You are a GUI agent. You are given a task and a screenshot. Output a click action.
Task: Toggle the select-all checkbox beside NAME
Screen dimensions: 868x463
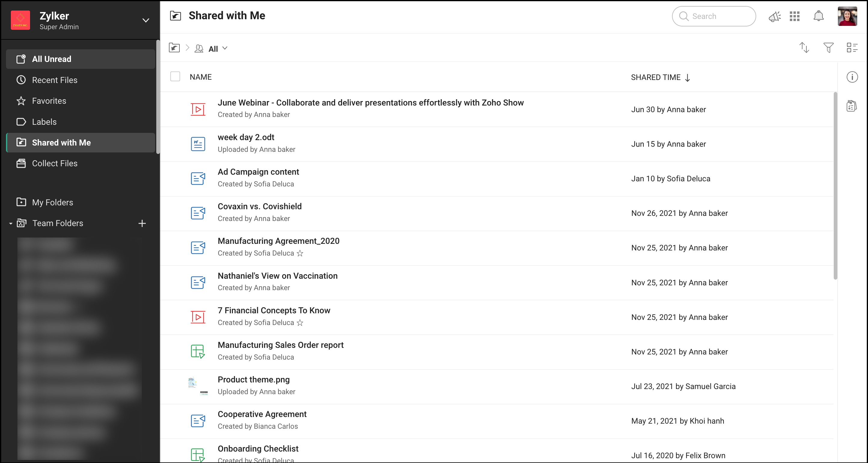[x=175, y=77]
